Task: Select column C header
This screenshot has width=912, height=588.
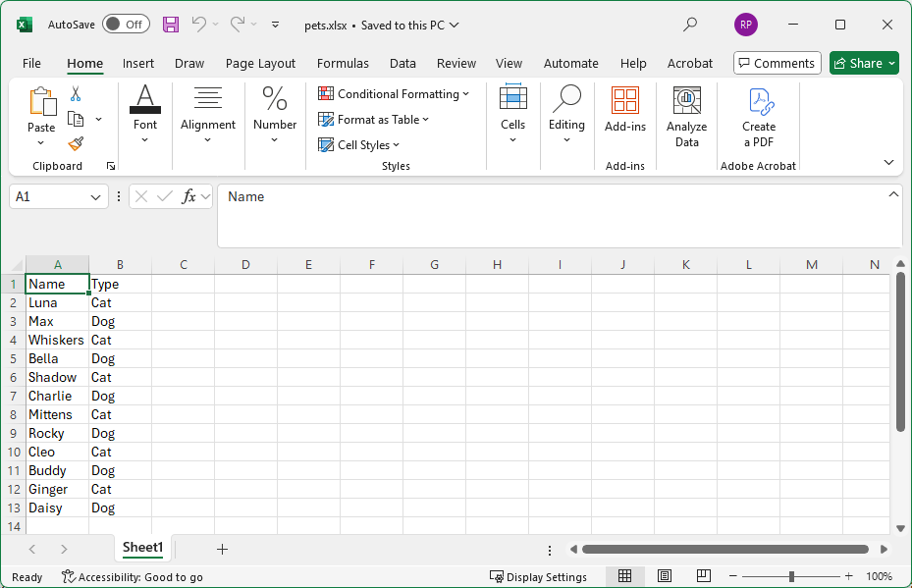Action: pos(184,265)
